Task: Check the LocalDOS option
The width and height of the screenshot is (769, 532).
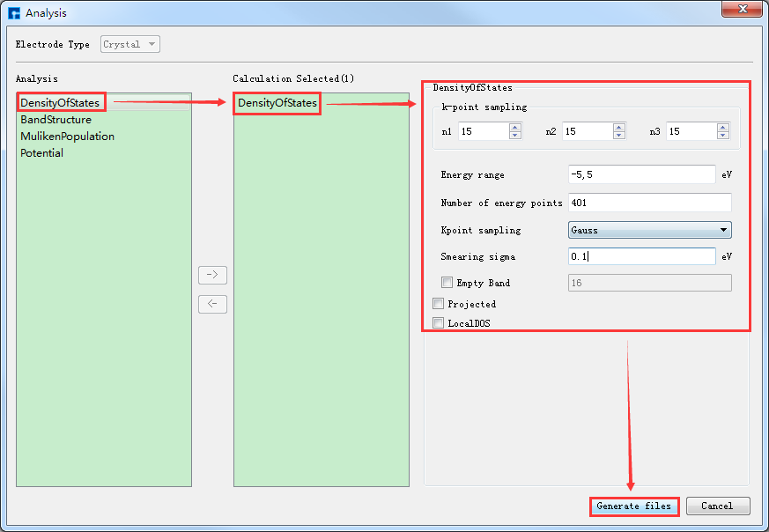Action: coord(439,323)
